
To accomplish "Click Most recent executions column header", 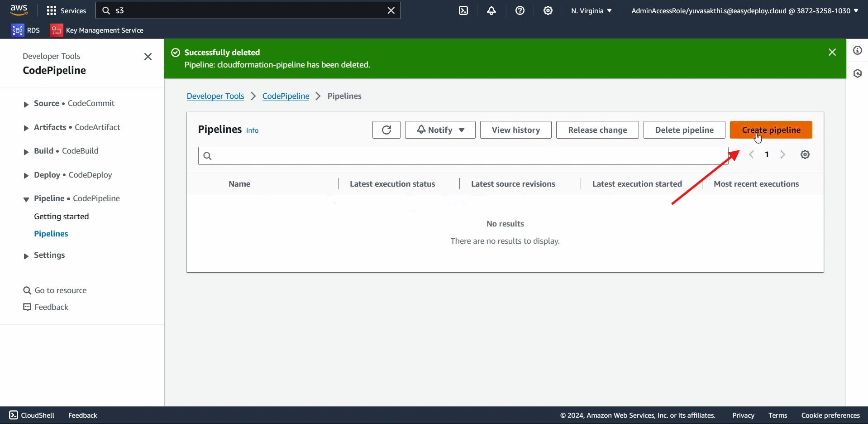I will coord(756,184).
